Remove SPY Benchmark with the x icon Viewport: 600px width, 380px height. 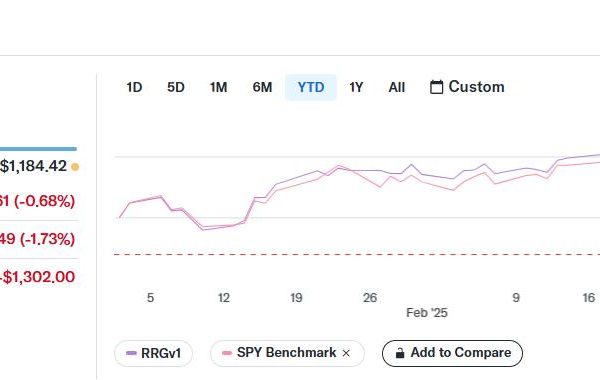346,353
